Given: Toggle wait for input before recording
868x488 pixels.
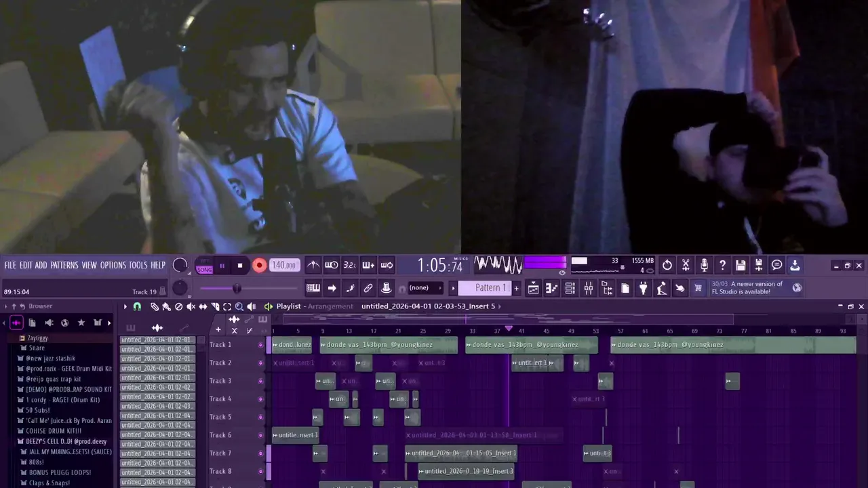Looking at the screenshot, I should point(332,265).
